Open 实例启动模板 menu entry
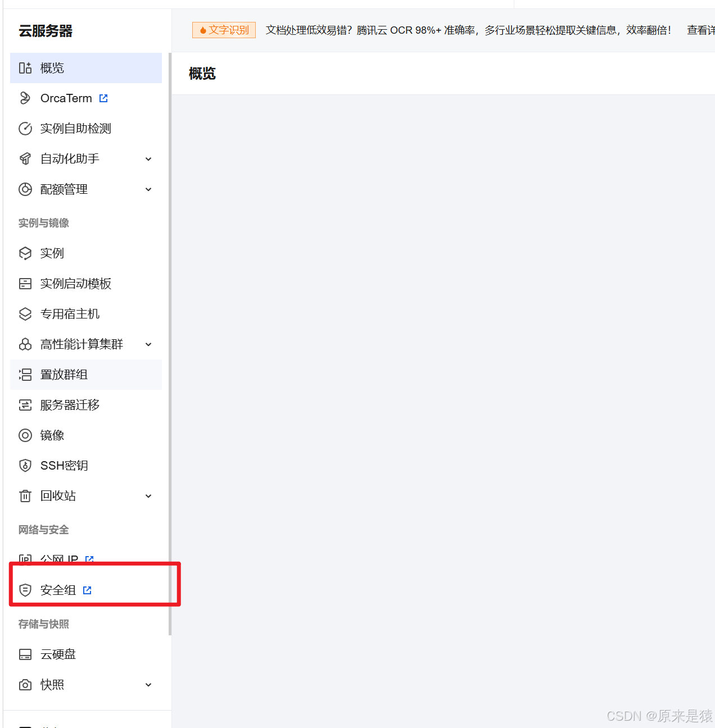Screen dimensions: 715x728 86,284
